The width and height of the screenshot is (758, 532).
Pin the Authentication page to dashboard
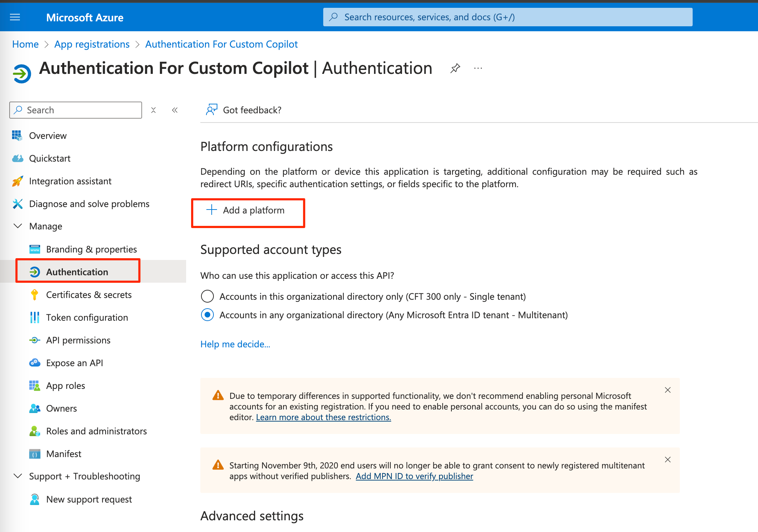(455, 68)
